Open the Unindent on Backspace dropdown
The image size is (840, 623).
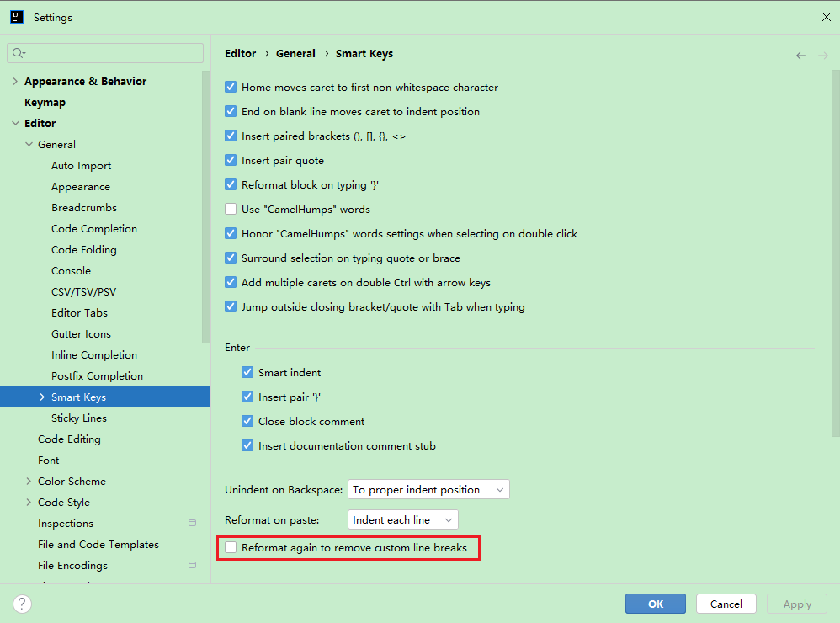[x=428, y=490]
